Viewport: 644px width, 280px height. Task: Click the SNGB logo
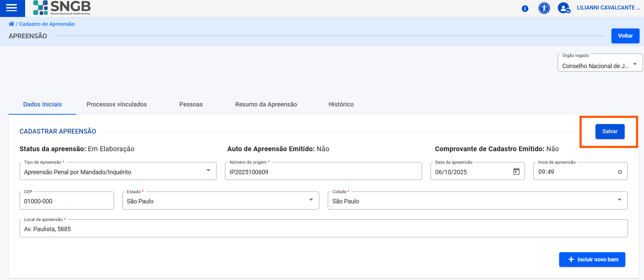coord(62,8)
